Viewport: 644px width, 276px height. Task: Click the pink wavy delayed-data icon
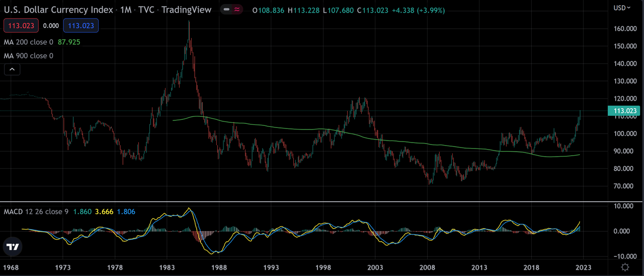pos(236,10)
